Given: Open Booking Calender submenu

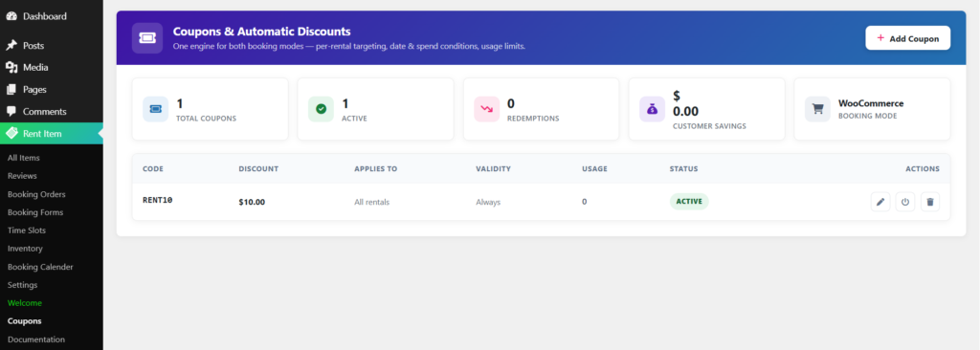Looking at the screenshot, I should pos(40,267).
